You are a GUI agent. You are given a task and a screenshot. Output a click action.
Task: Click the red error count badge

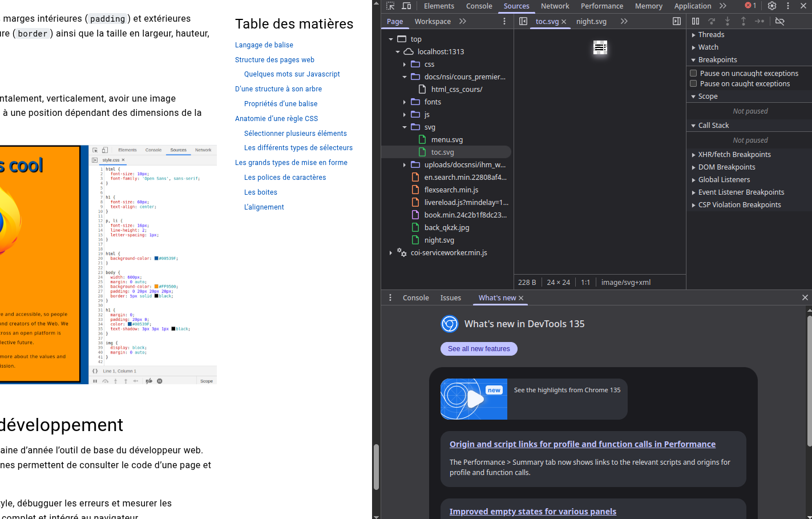click(x=750, y=6)
